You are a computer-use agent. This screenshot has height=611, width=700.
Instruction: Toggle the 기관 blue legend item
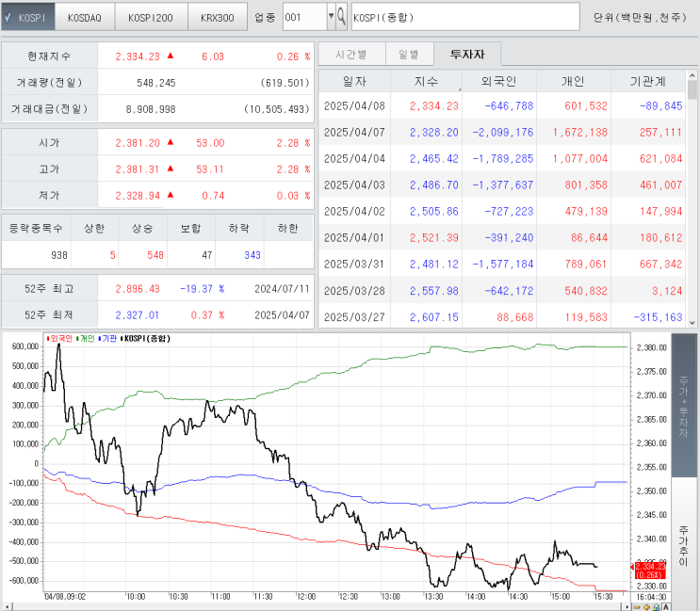pos(107,339)
